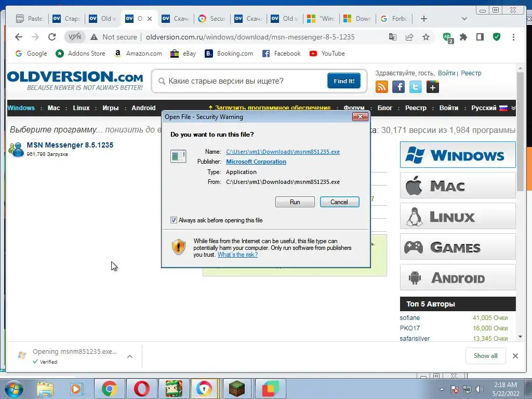Open the Android platform banner
Screen dimensions: 532x399
458,277
